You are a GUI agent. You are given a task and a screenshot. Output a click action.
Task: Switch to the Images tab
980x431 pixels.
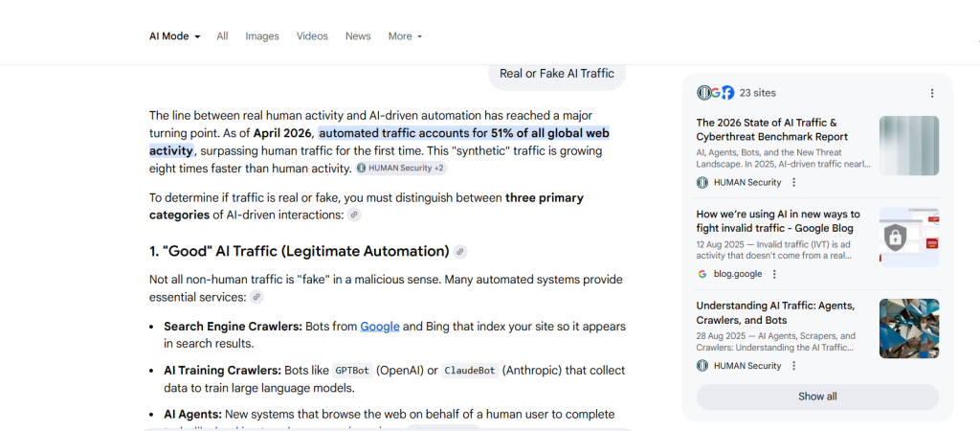tap(262, 36)
